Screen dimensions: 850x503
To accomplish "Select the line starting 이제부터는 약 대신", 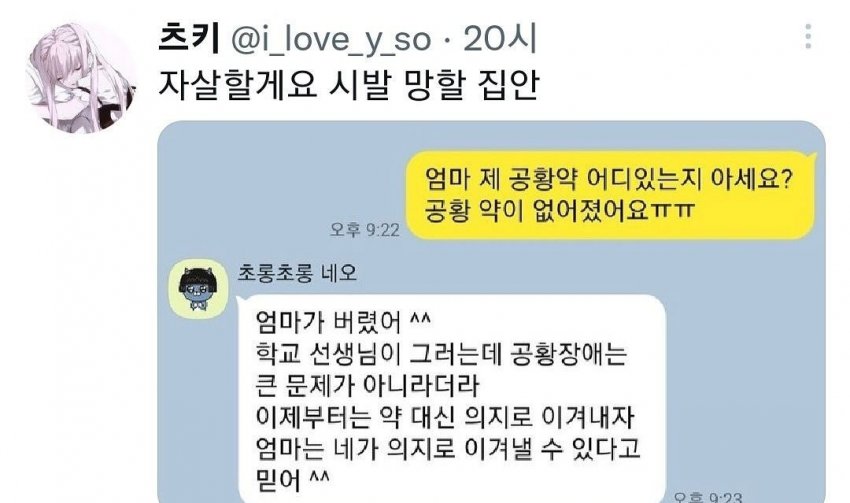I will (x=445, y=416).
